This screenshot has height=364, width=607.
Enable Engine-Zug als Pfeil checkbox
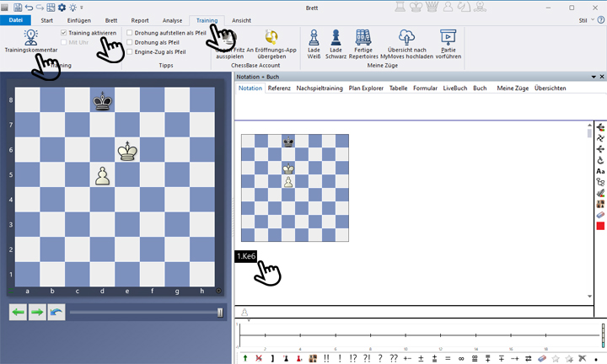130,51
